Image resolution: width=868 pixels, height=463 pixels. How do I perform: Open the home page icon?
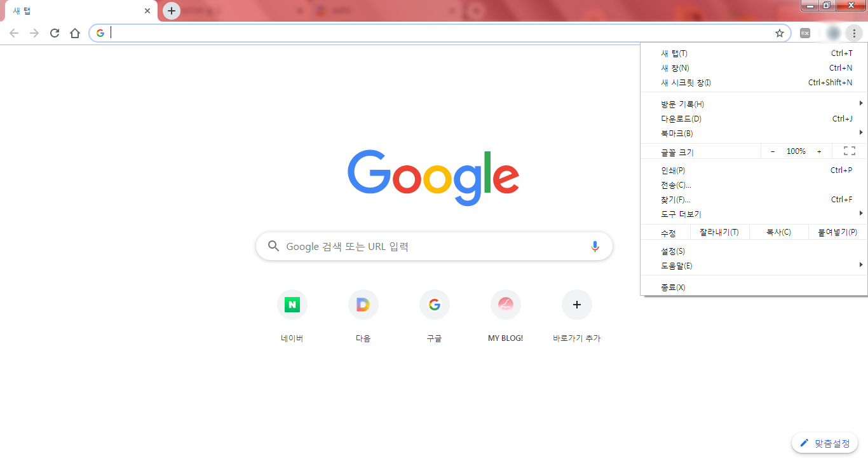click(75, 33)
